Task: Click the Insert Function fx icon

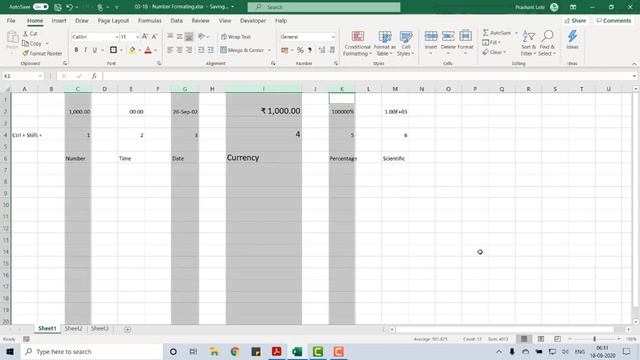Action: click(x=94, y=76)
